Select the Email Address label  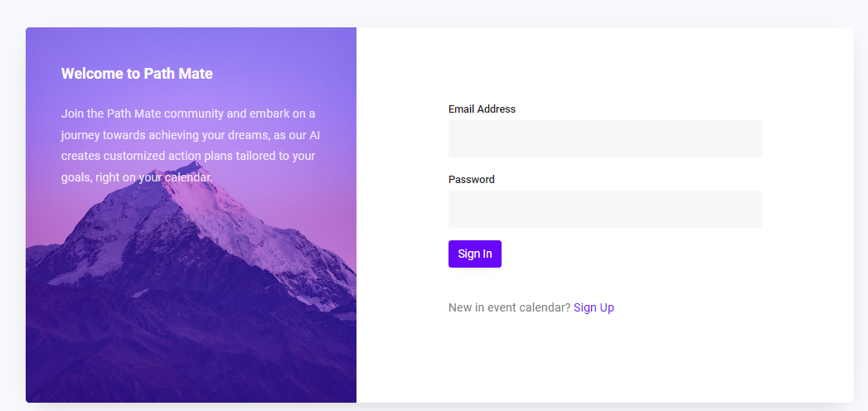point(482,109)
